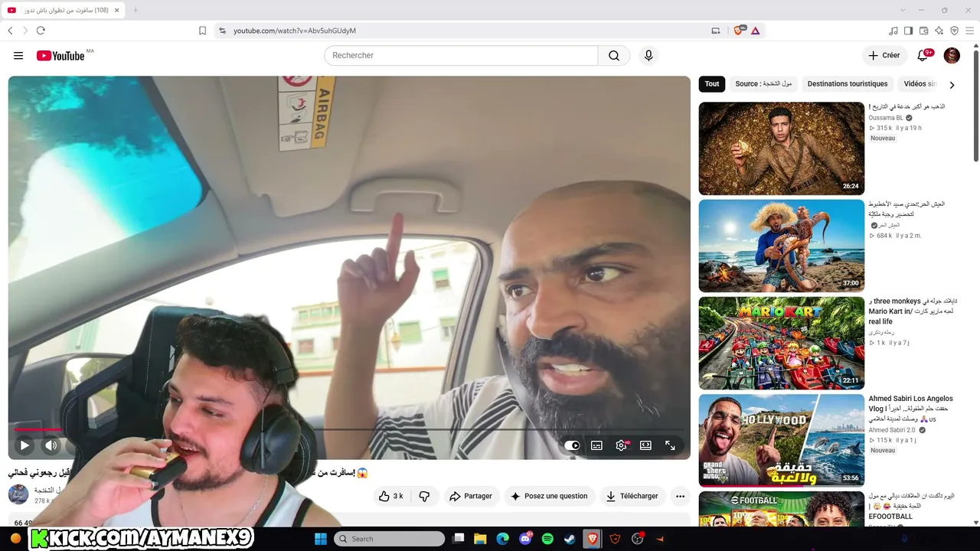This screenshot has height=551, width=980.
Task: Open Steam from the taskbar
Action: 570,539
